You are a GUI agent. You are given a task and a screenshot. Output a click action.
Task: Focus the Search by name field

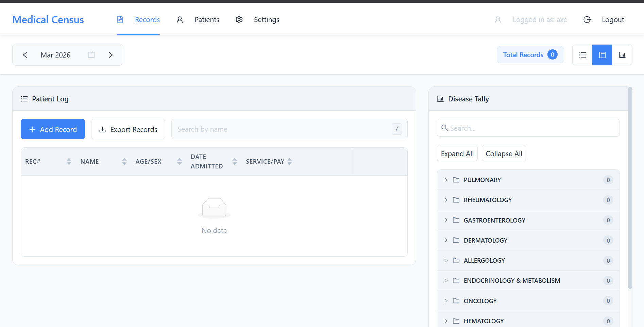(282, 129)
